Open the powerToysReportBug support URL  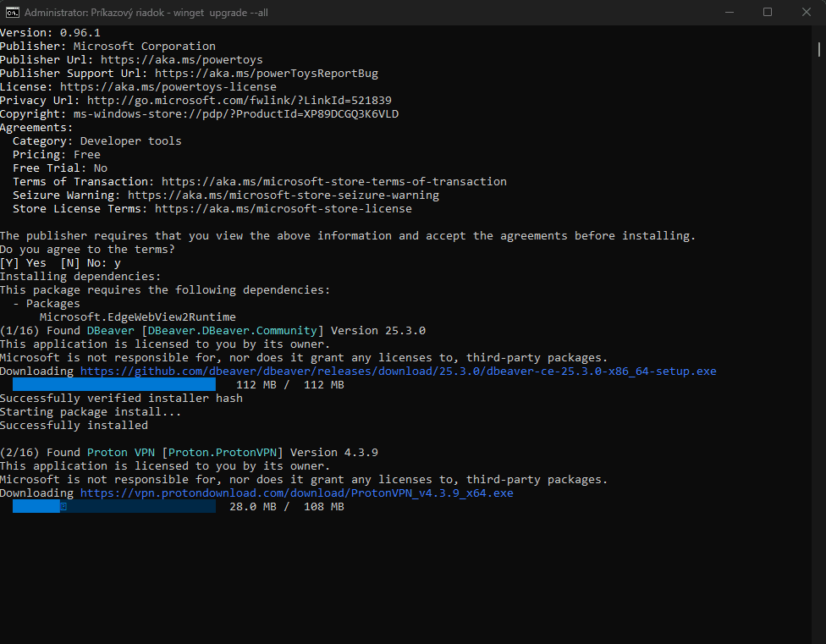tap(266, 74)
